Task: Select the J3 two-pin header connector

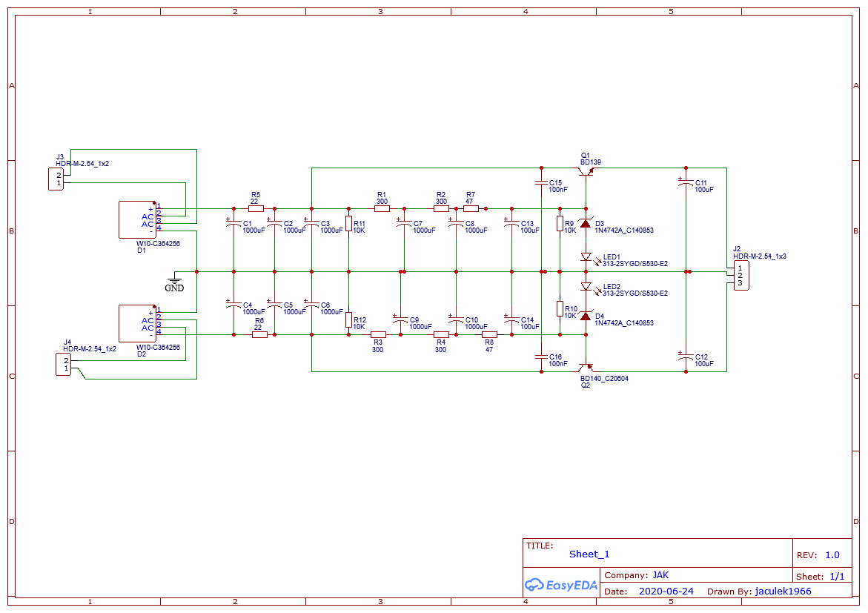Action: pyautogui.click(x=56, y=179)
